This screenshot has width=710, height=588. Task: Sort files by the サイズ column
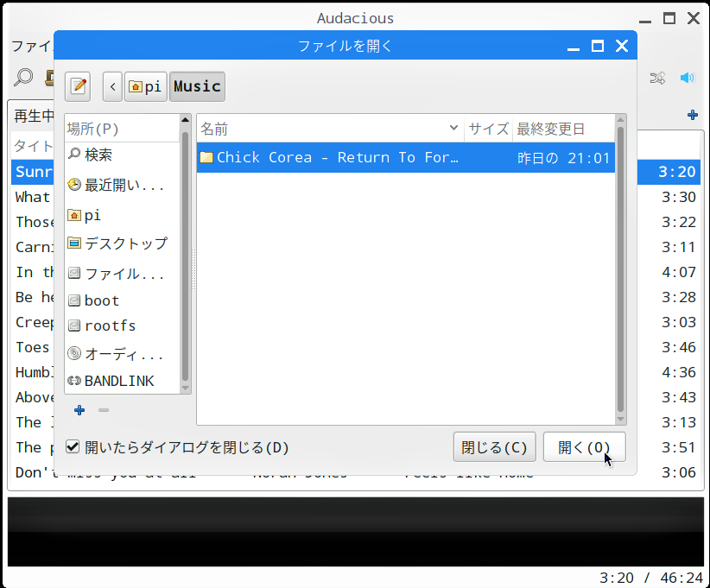488,129
